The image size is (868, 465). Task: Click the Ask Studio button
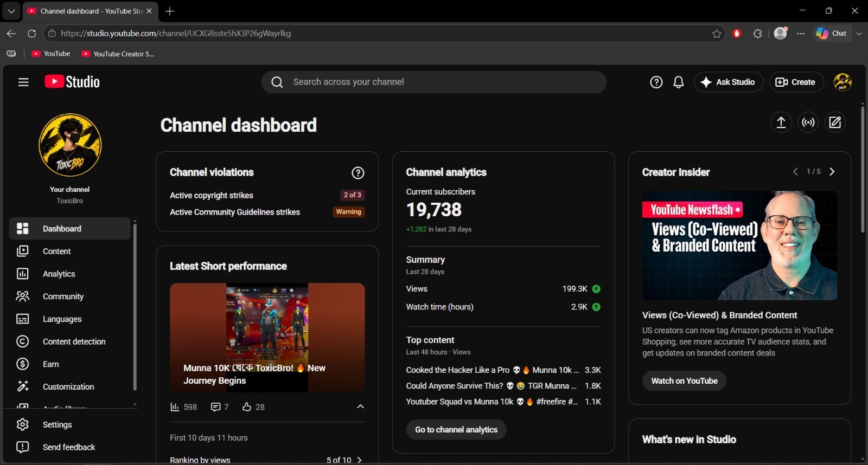click(x=729, y=82)
